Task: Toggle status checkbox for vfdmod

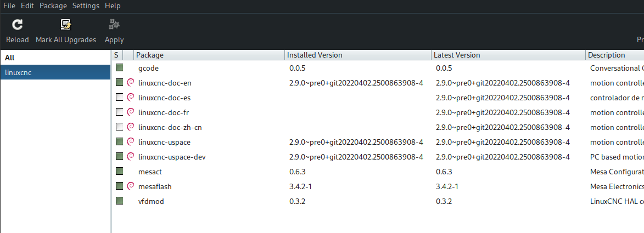Action: (120, 201)
